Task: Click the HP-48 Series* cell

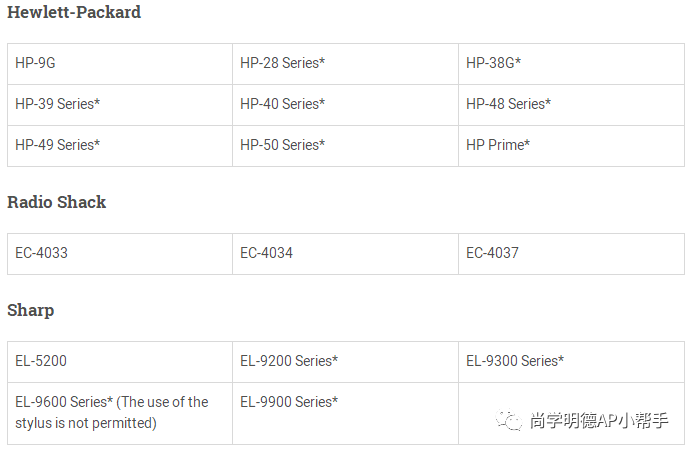Action: [x=572, y=105]
